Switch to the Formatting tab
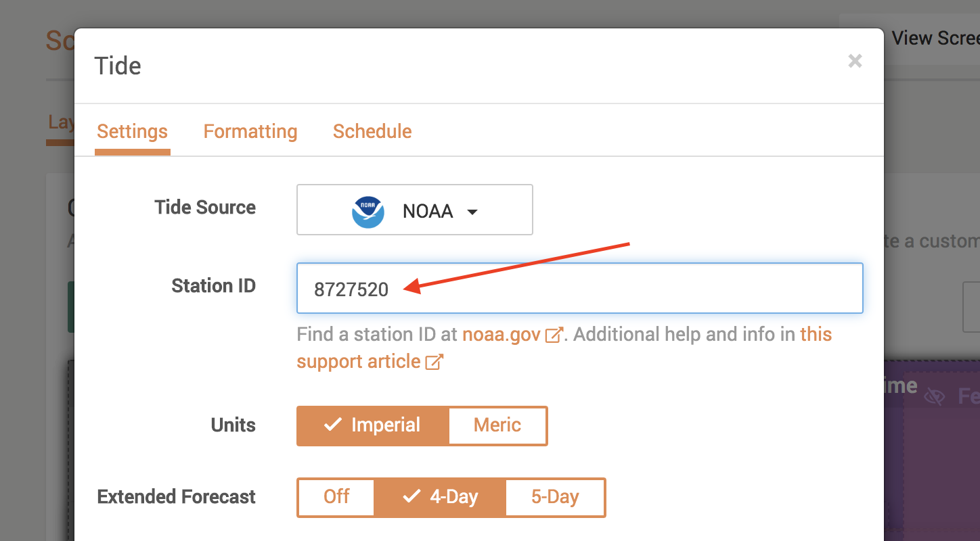The width and height of the screenshot is (980, 541). click(250, 131)
